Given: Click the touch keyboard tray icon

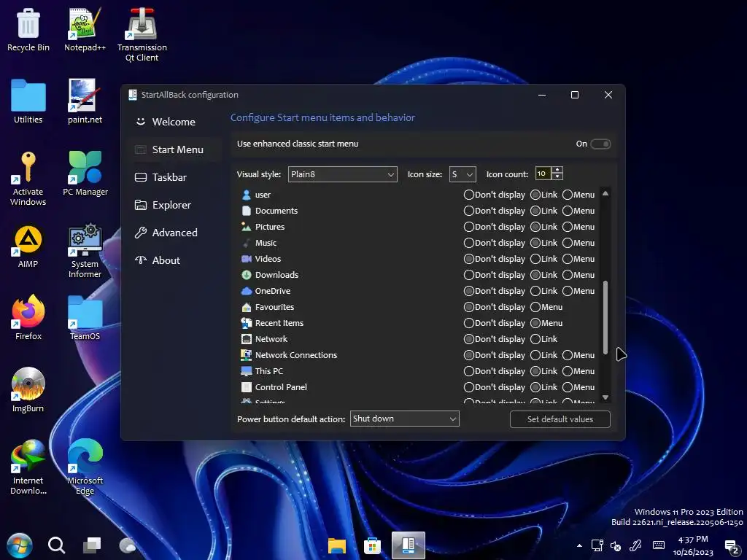Looking at the screenshot, I should 659,545.
